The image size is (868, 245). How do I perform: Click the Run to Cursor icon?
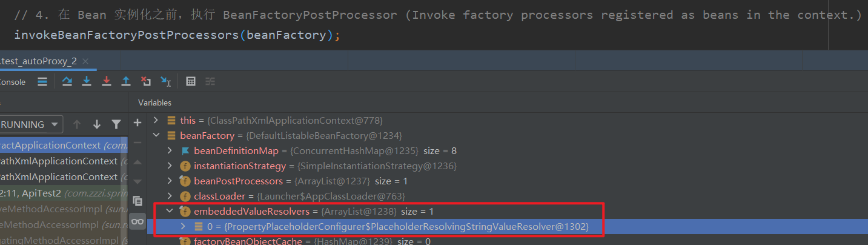[x=166, y=81]
